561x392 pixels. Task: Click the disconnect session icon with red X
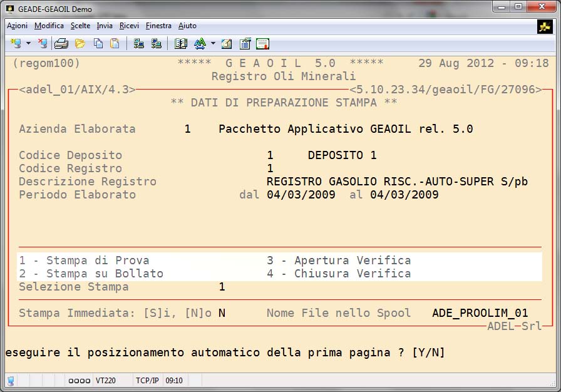tap(42, 43)
